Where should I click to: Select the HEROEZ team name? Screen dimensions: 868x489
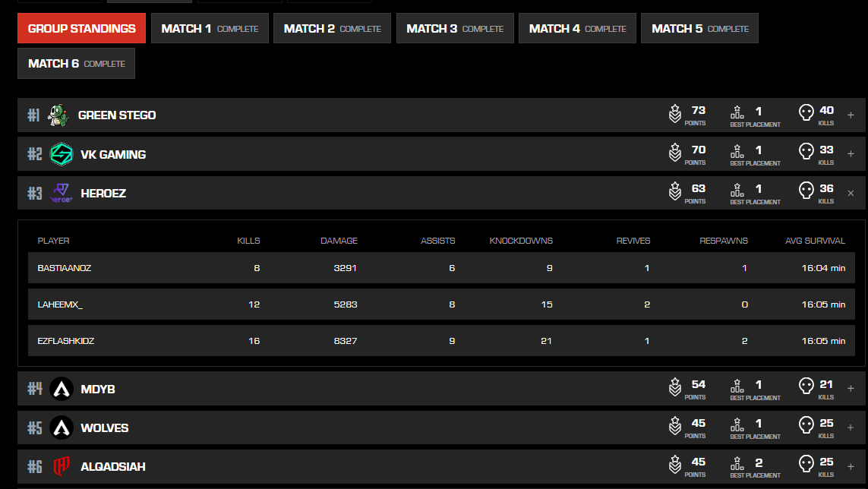click(103, 194)
